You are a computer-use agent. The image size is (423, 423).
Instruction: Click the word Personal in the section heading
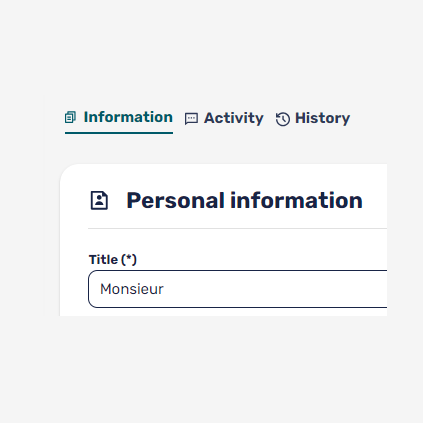pos(175,200)
